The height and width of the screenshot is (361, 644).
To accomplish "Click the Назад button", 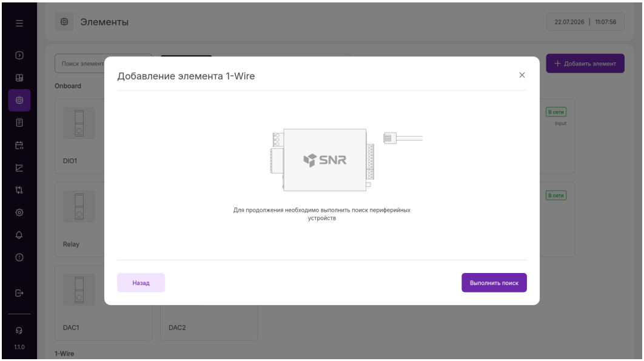I will point(141,283).
